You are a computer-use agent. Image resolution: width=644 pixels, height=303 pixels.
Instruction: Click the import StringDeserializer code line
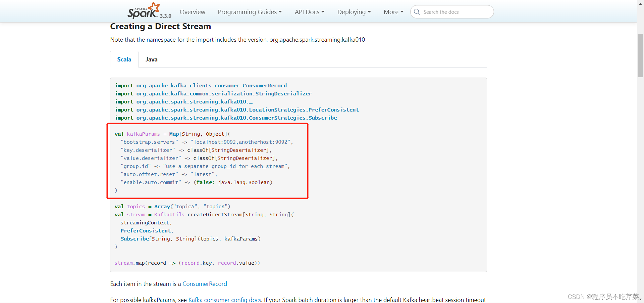213,94
